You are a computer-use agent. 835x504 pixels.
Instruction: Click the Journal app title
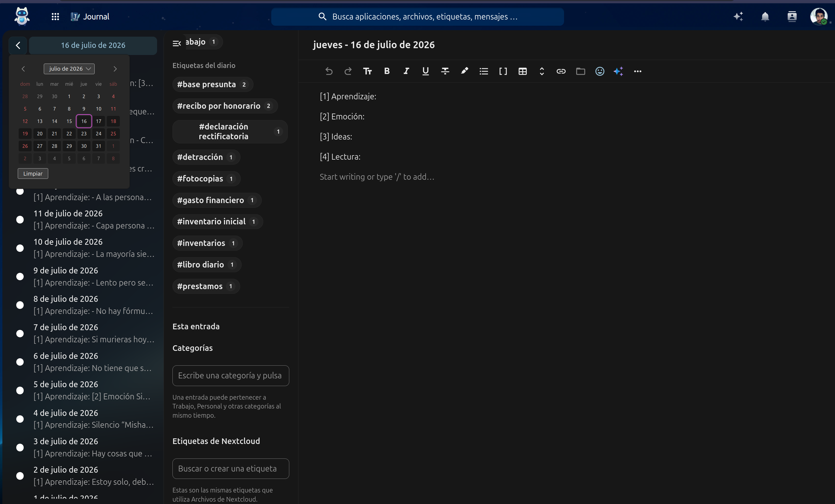[x=96, y=17]
